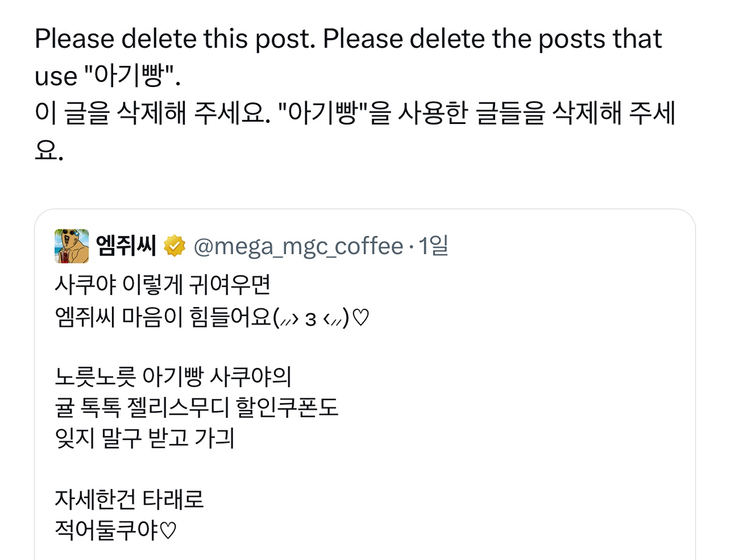This screenshot has height=560, width=730.
Task: Click the line '잊지 말구 받고 가긔'
Action: point(144,439)
